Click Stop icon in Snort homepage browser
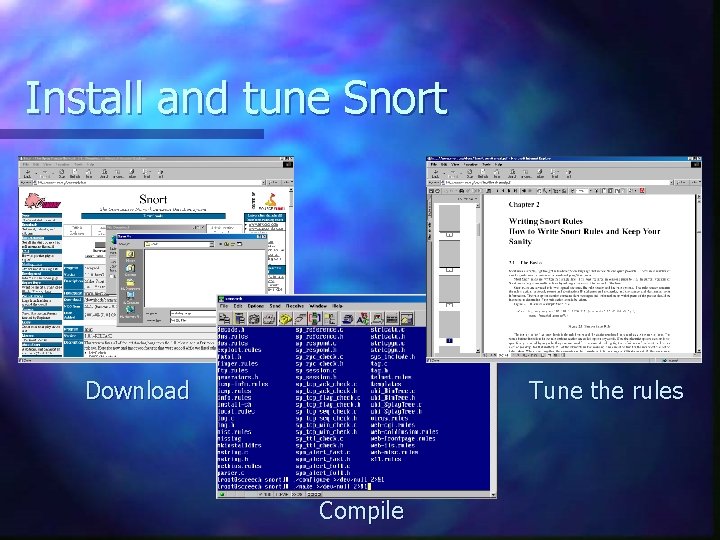 pyautogui.click(x=62, y=174)
